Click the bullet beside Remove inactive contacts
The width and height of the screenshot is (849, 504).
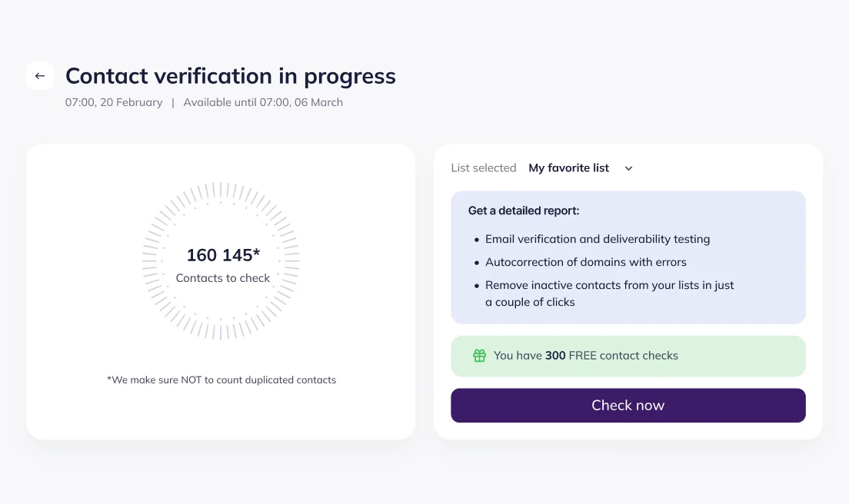(477, 285)
